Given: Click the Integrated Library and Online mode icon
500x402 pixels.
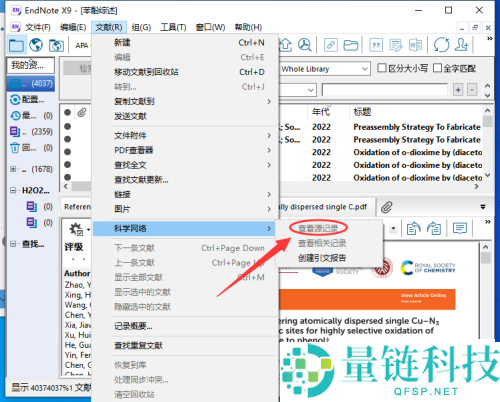Looking at the screenshot, I should 56,45.
